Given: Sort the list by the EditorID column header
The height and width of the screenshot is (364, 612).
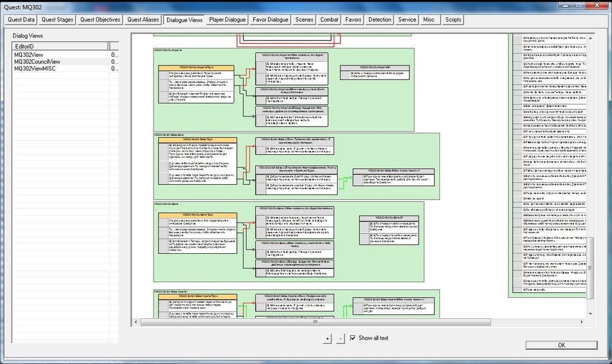Looking at the screenshot, I should 61,46.
